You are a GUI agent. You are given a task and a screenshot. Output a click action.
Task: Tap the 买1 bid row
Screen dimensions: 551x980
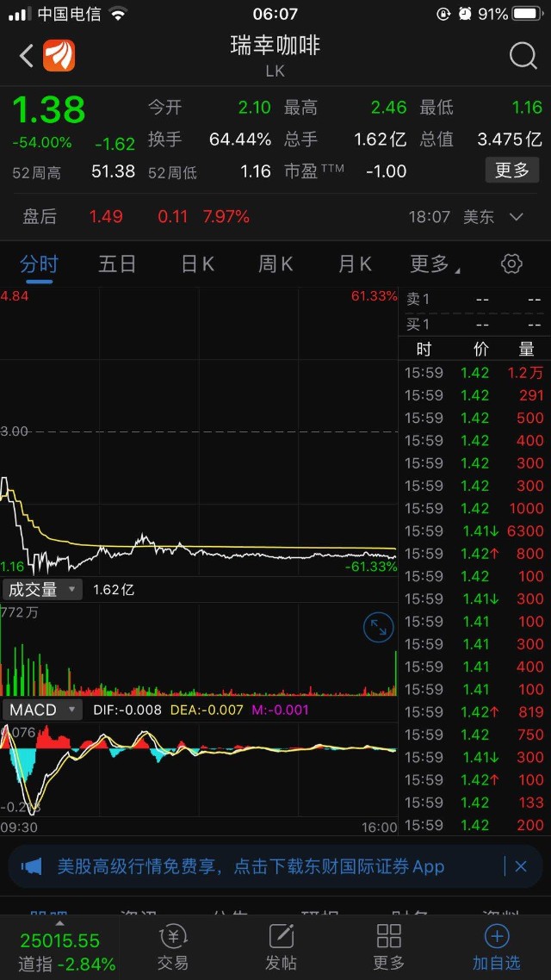point(474,325)
